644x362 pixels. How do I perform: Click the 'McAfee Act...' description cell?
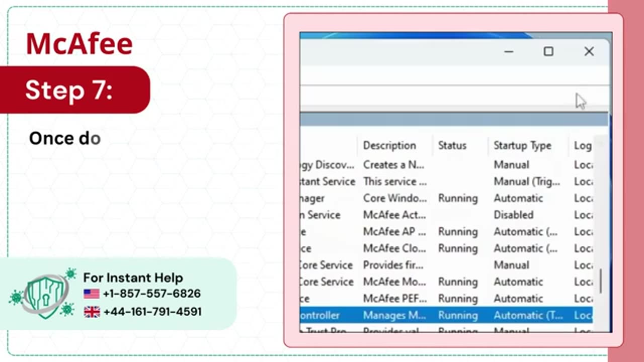coord(394,215)
